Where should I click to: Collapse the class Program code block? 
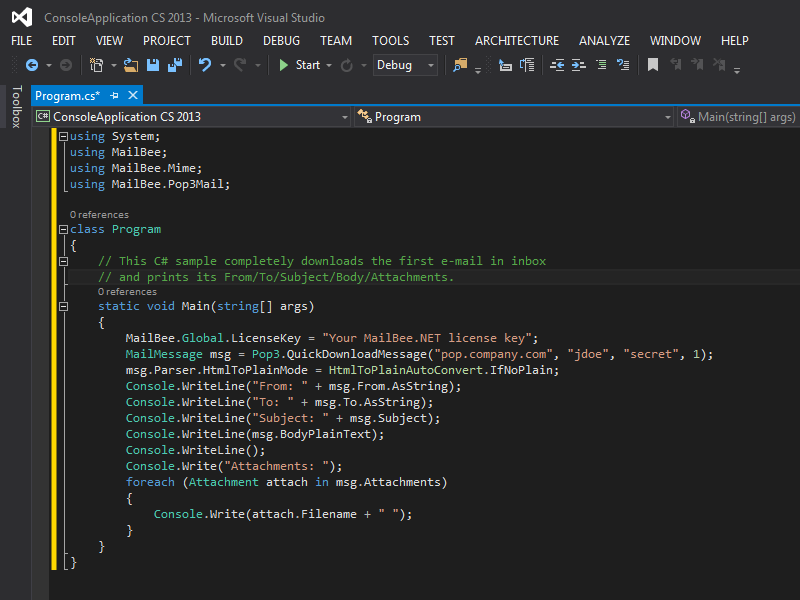click(x=64, y=229)
